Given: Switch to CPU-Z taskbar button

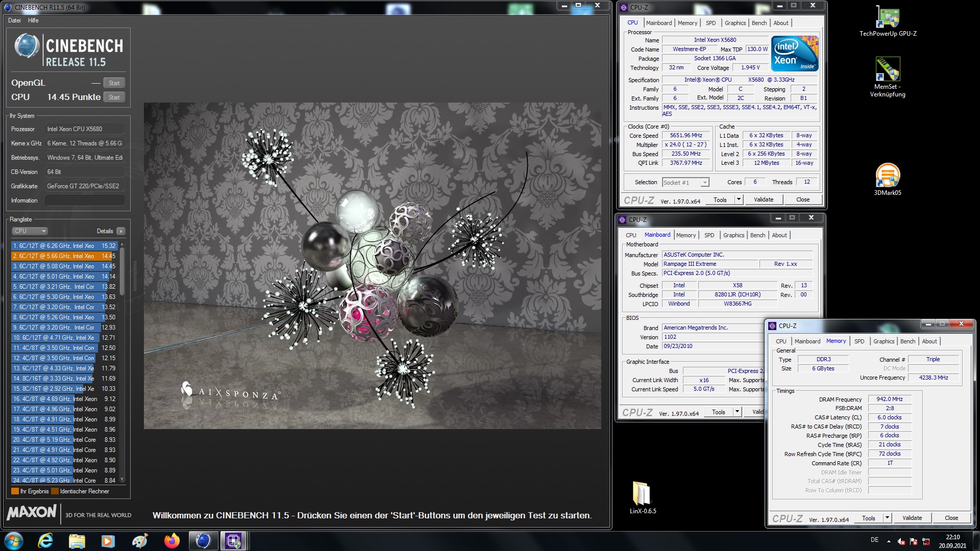Looking at the screenshot, I should (x=234, y=541).
